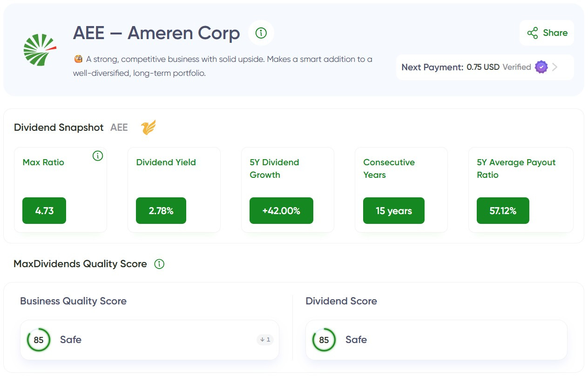Click the purple Verified badge icon
The height and width of the screenshot is (377, 588).
(541, 67)
